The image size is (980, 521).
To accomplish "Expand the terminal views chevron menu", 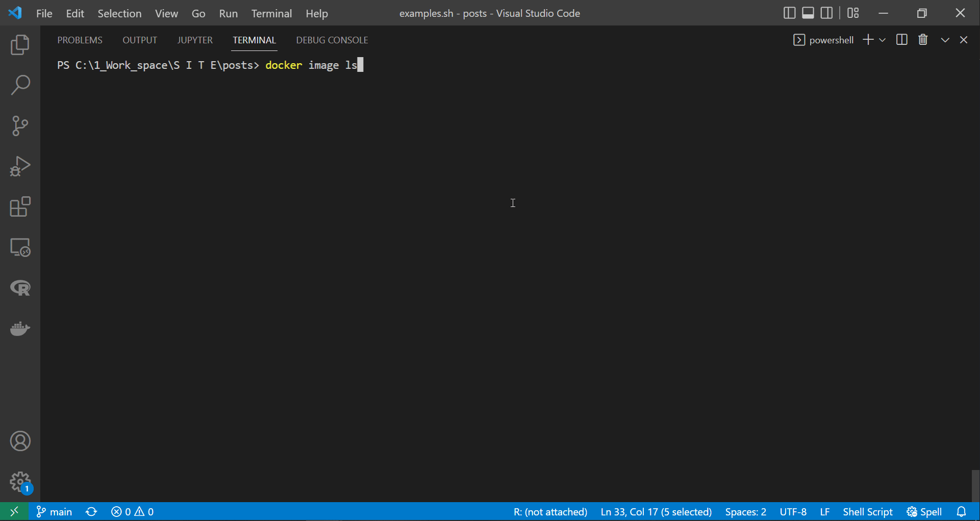I will [945, 39].
